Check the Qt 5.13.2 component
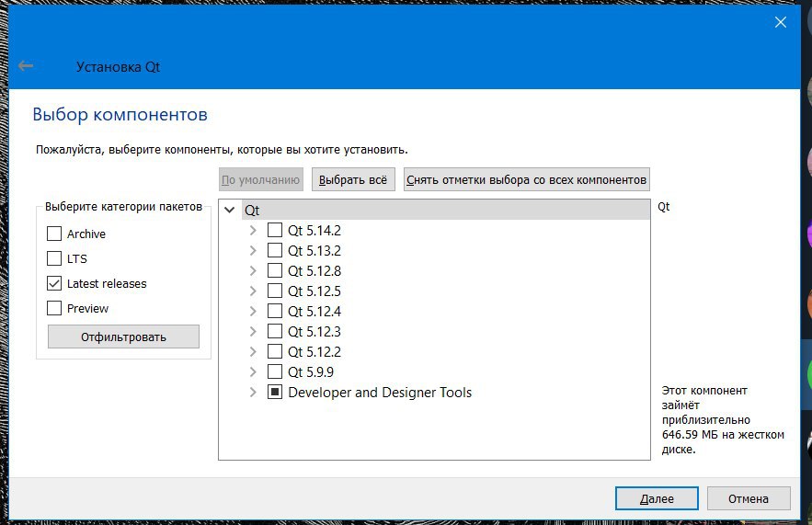812x525 pixels. click(x=274, y=250)
